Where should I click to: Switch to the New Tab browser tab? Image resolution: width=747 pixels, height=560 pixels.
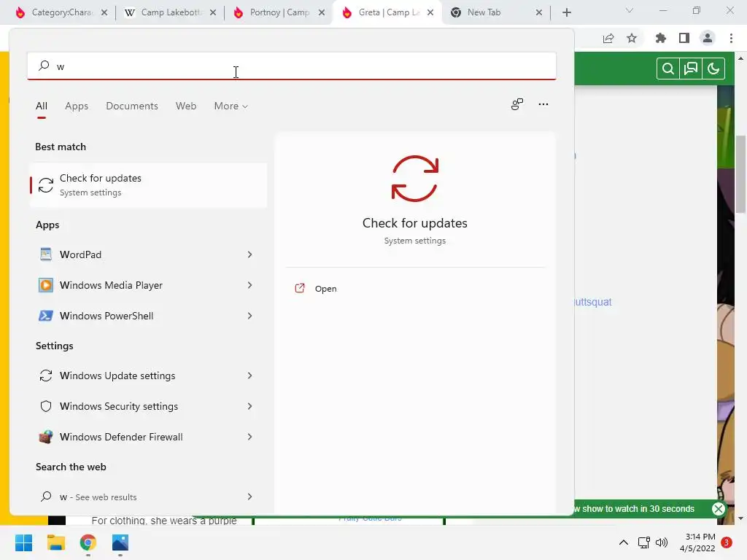point(496,12)
